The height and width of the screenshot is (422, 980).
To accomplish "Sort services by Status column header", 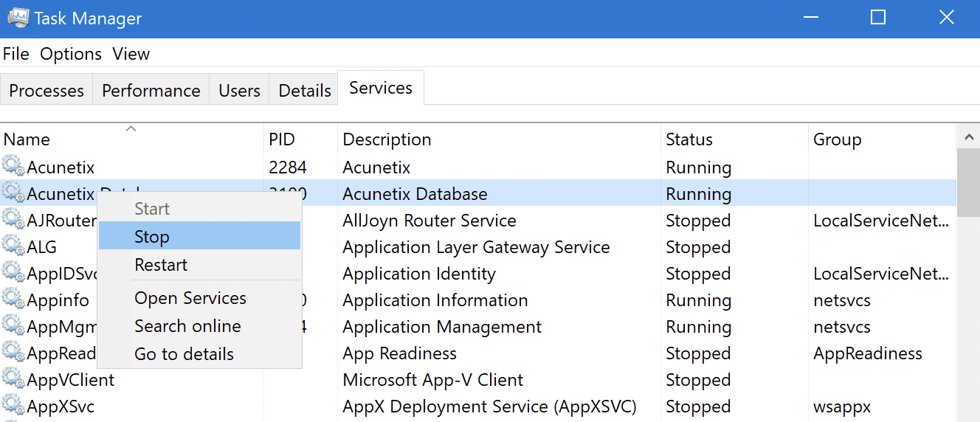I will click(689, 139).
